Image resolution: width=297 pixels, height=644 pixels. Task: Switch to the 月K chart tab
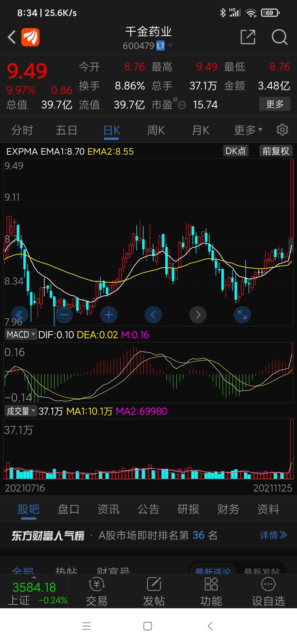pyautogui.click(x=200, y=130)
